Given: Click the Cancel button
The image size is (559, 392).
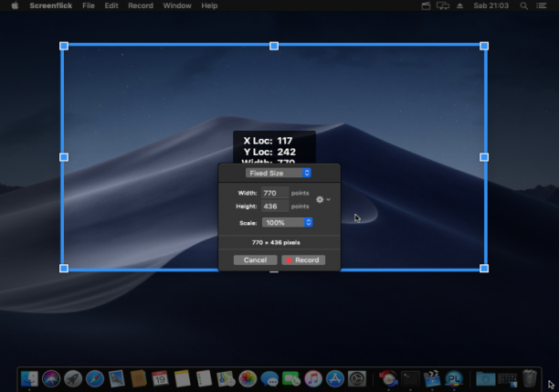Looking at the screenshot, I should click(x=255, y=260).
